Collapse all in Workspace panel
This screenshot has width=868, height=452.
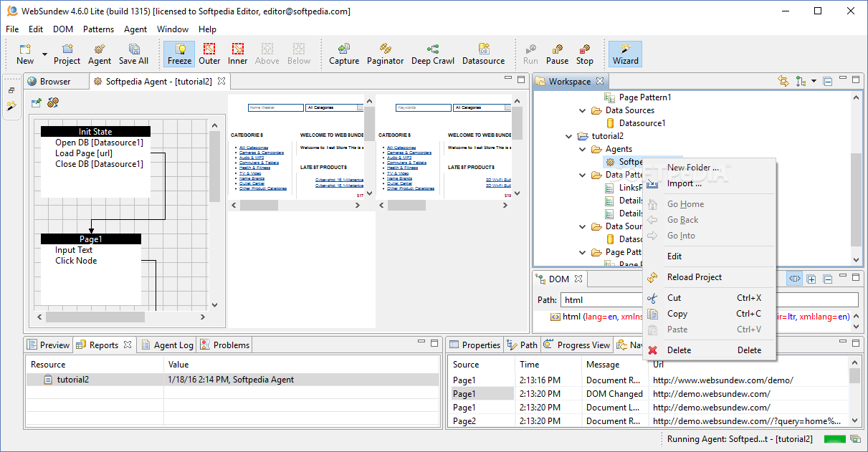(x=828, y=81)
